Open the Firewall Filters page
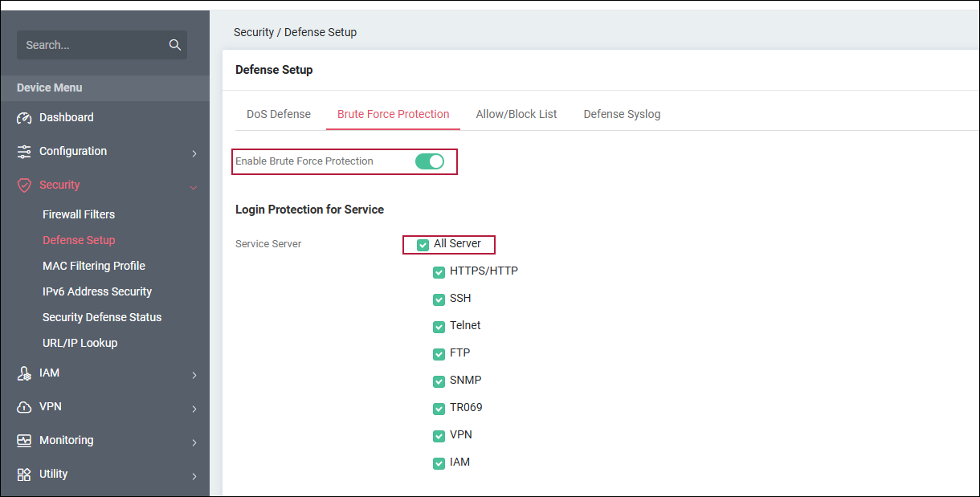 [x=79, y=214]
